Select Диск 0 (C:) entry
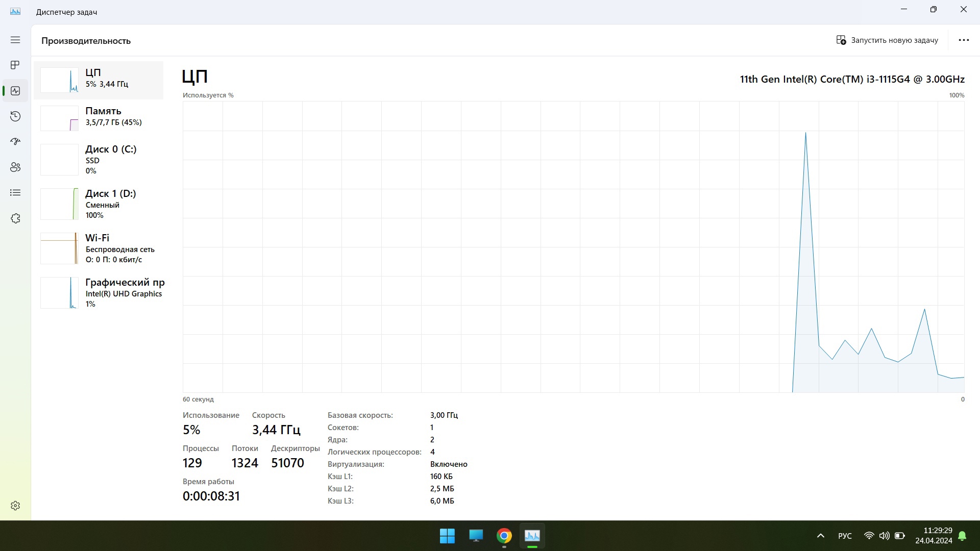 (x=99, y=160)
